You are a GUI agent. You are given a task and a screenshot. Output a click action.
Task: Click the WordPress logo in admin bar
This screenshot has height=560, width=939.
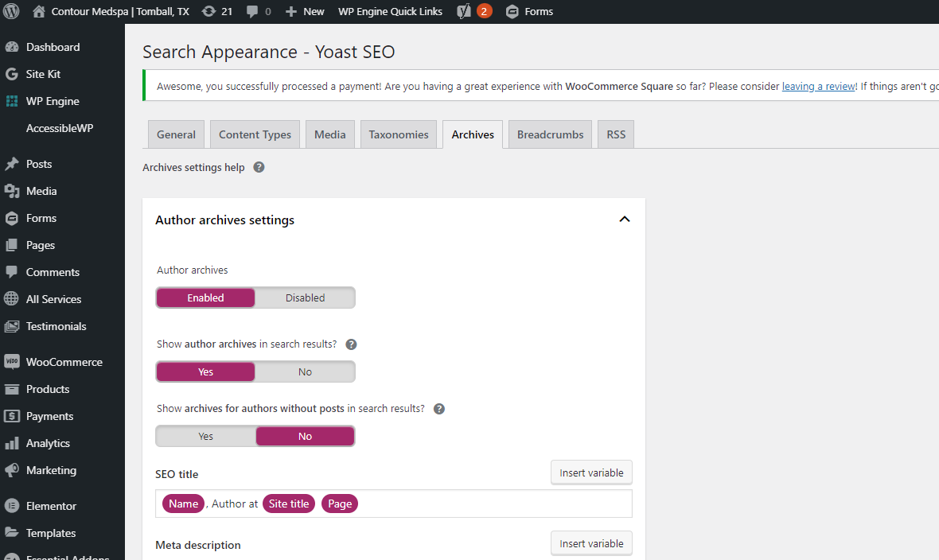click(x=11, y=11)
